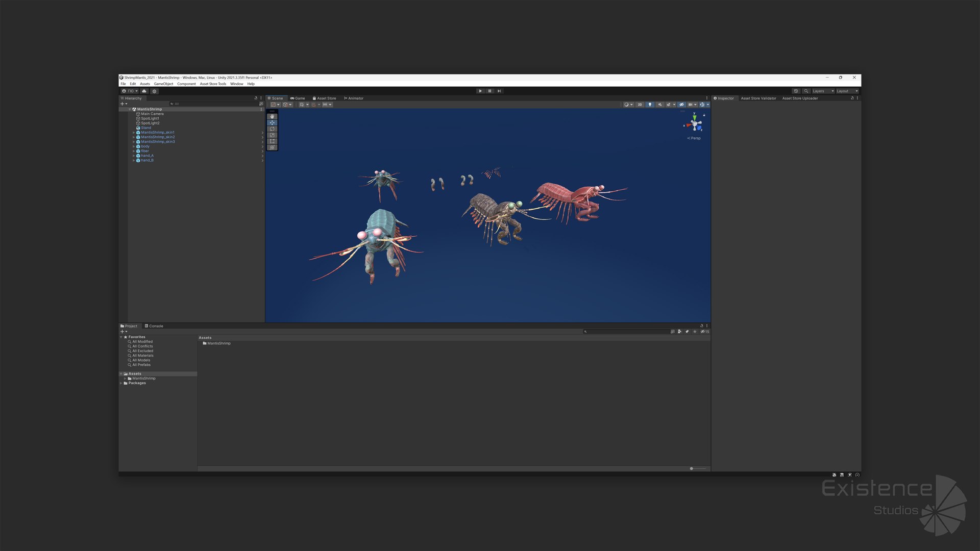The image size is (980, 551).
Task: Toggle scene audio mute
Action: (x=659, y=105)
